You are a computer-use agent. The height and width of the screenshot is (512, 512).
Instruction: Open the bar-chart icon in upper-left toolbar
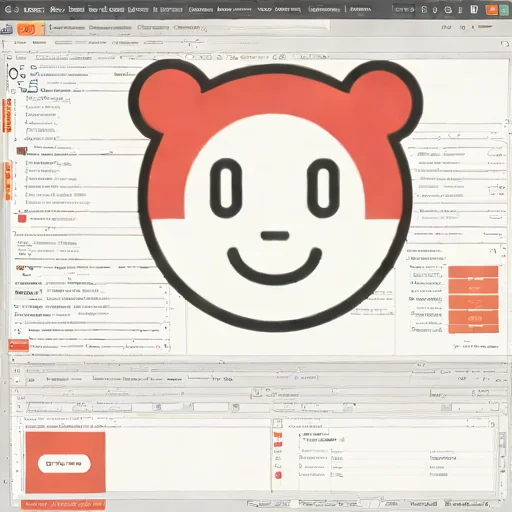click(x=6, y=30)
